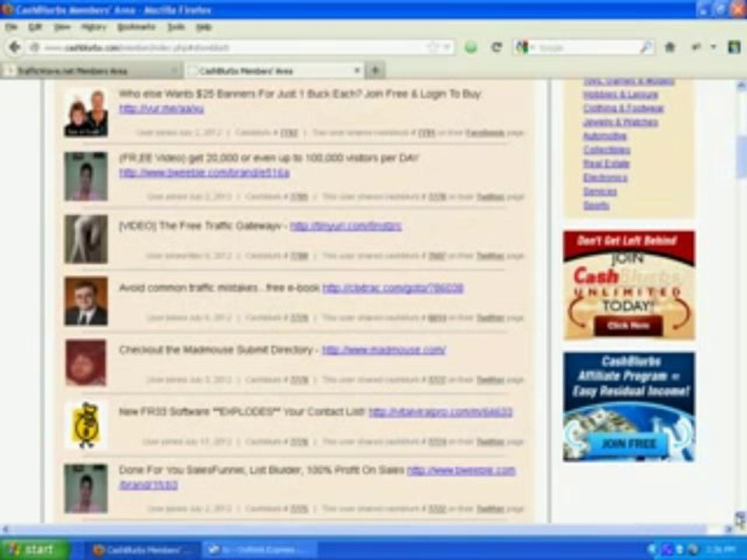Click the Join CashBlurbs Unlimited Today banner
The width and height of the screenshot is (747, 560).
(x=629, y=285)
